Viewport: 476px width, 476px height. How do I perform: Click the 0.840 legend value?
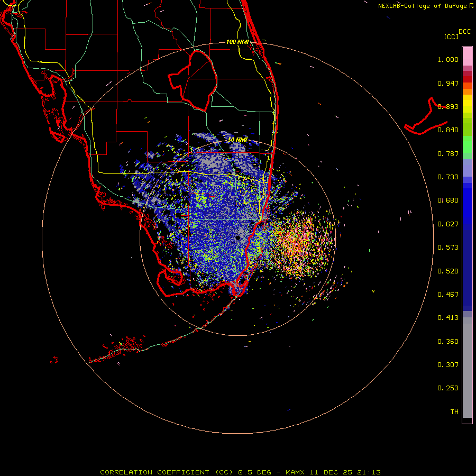pyautogui.click(x=448, y=130)
